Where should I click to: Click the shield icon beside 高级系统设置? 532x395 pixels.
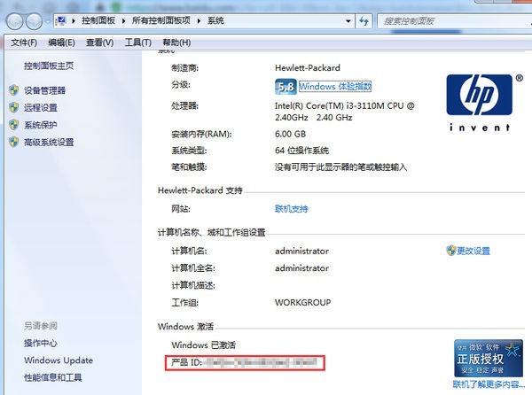click(x=13, y=143)
